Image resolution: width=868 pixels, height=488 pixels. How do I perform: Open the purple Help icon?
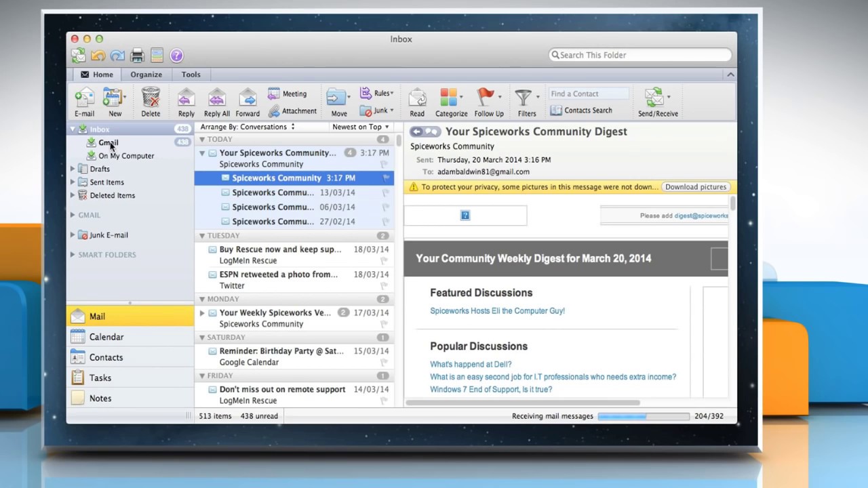pyautogui.click(x=176, y=56)
